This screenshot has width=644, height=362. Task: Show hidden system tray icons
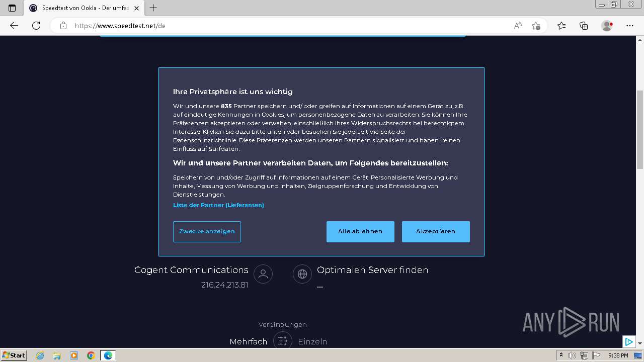(x=561, y=355)
